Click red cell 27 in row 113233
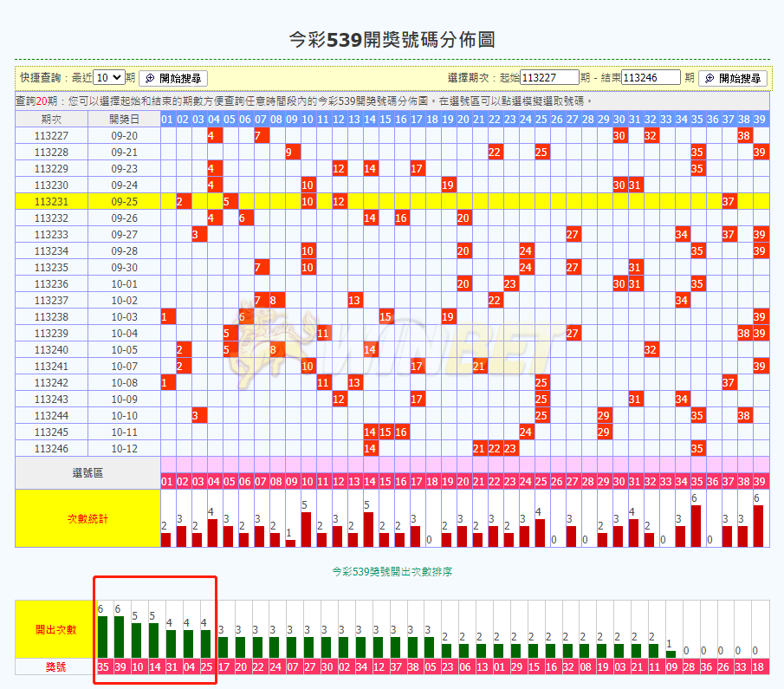 (x=573, y=235)
